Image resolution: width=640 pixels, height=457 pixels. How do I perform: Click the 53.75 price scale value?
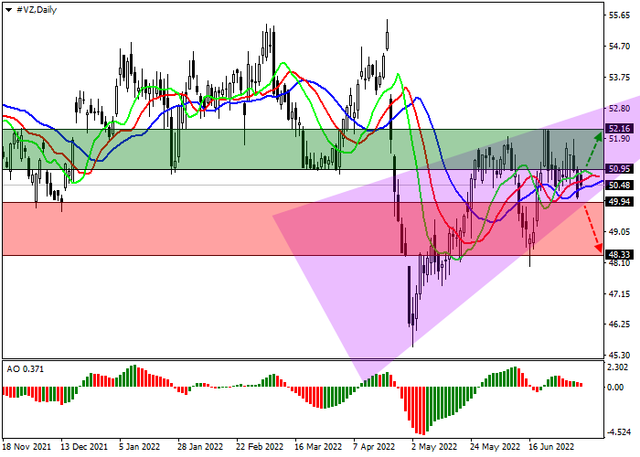tap(619, 78)
